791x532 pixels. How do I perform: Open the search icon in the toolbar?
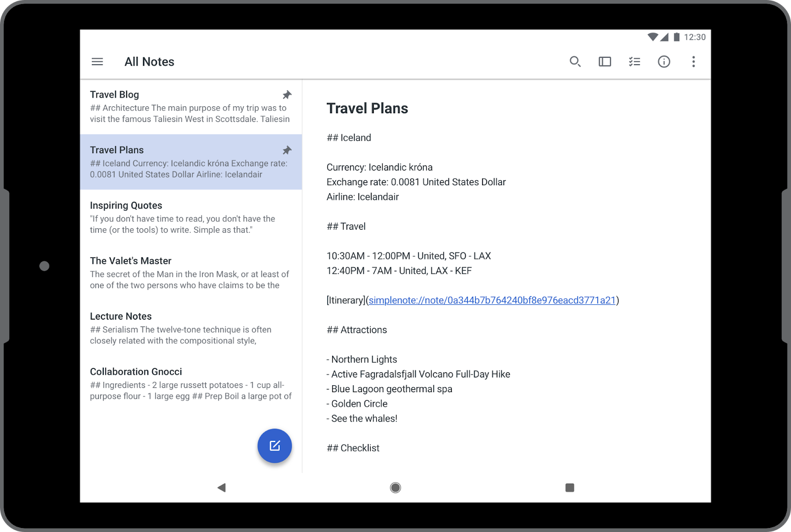575,62
